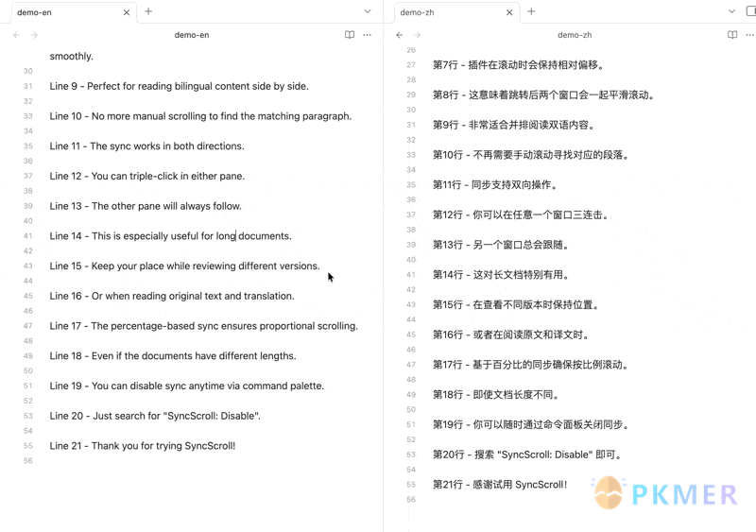Open a new tab beside demo-en
Viewport: 756px width, 532px height.
point(148,11)
